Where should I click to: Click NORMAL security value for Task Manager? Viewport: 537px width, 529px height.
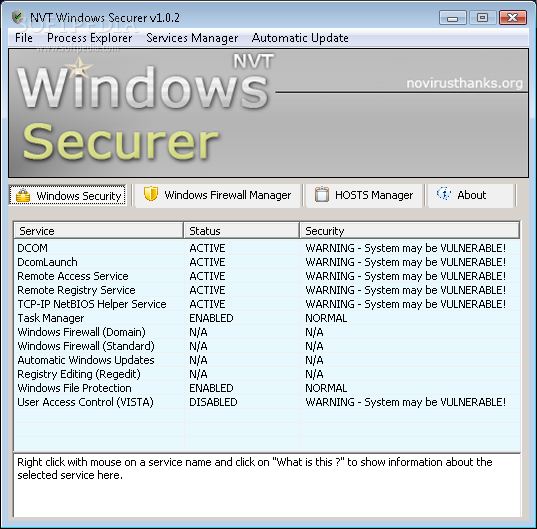tap(326, 318)
